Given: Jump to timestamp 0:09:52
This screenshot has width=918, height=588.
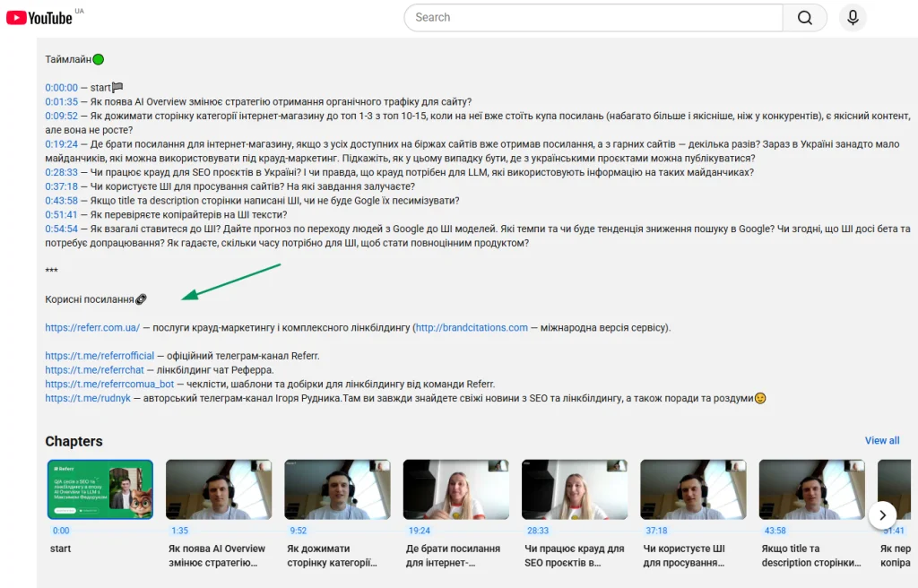Looking at the screenshot, I should (x=62, y=117).
